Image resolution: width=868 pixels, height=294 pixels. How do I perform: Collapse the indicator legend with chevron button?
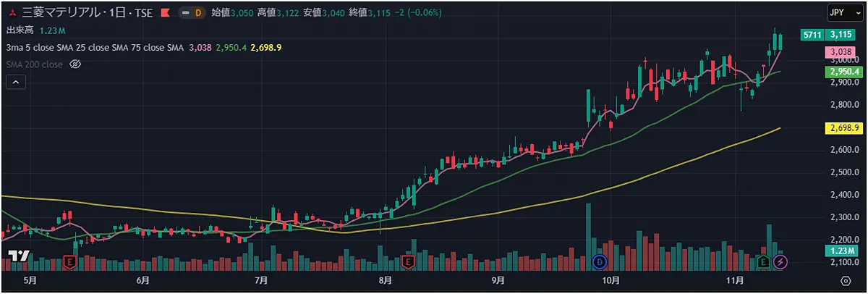tap(15, 83)
